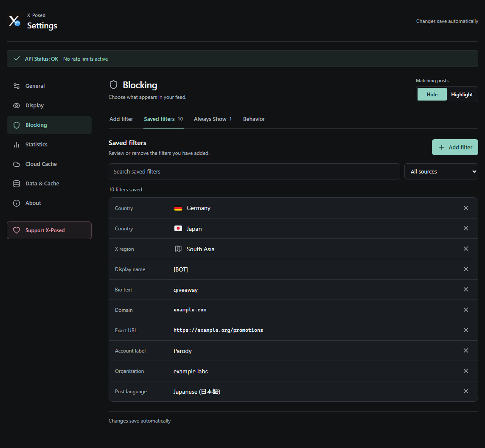Open Cloud Cache section
Viewport: 485px width, 448px height.
pos(49,164)
